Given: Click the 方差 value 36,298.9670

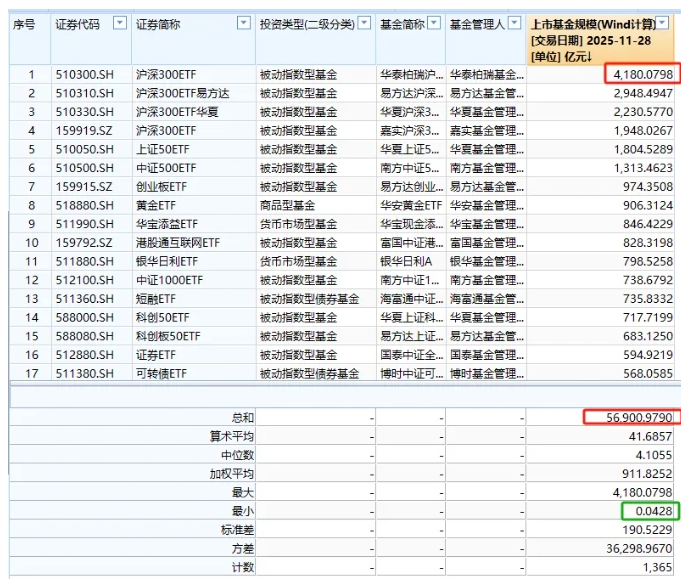Looking at the screenshot, I should pos(639,548).
